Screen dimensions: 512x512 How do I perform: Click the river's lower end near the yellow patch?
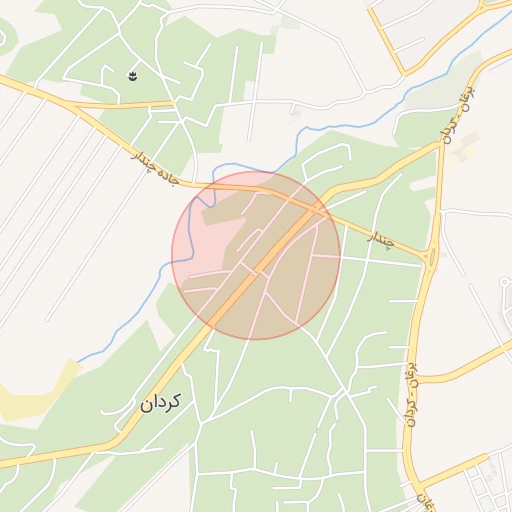tap(82, 361)
